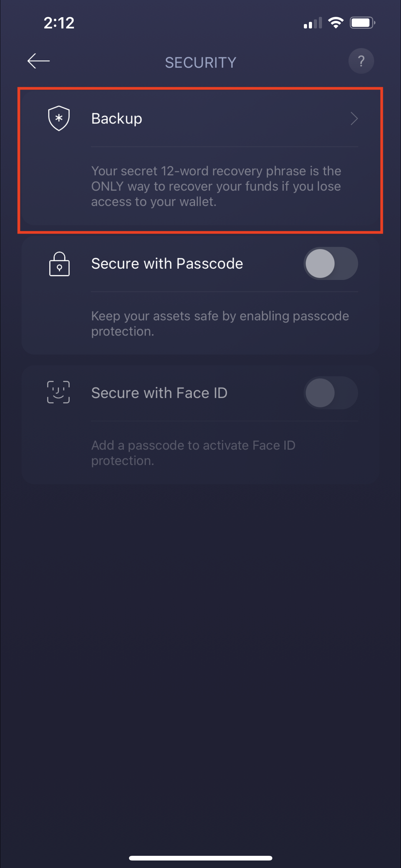Expand Backup using its right chevron
Image resolution: width=401 pixels, height=868 pixels.
click(354, 119)
